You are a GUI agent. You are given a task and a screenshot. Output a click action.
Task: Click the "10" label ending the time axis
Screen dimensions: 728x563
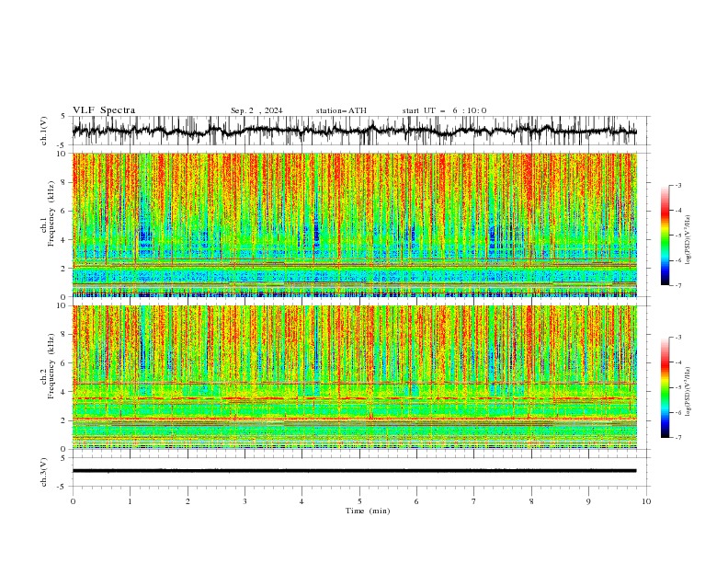point(646,501)
